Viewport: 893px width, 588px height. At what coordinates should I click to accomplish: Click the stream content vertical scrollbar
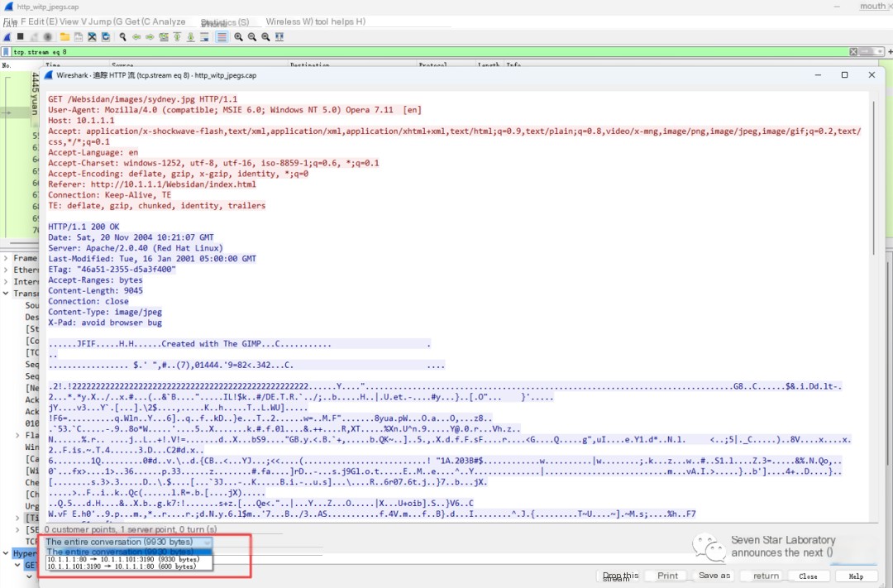(x=874, y=179)
